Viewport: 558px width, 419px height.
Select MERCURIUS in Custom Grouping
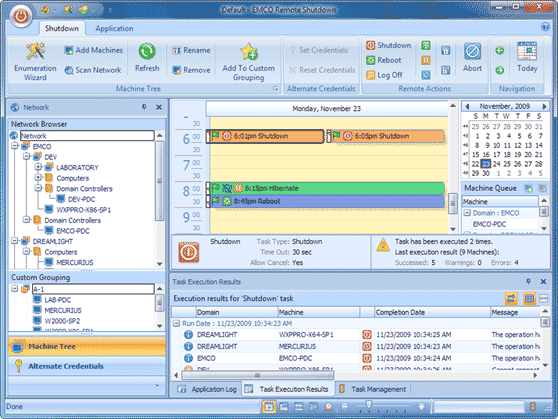coord(63,310)
